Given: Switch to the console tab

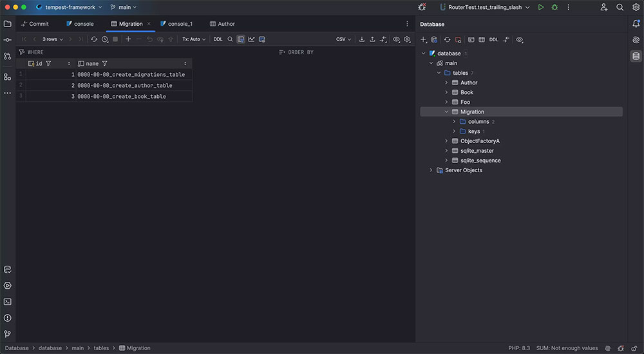Looking at the screenshot, I should 80,24.
